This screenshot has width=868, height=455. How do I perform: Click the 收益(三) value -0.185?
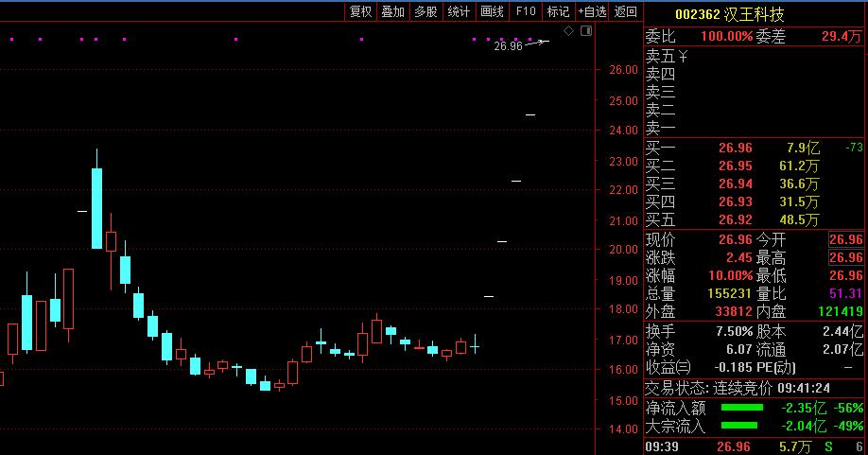pyautogui.click(x=733, y=367)
